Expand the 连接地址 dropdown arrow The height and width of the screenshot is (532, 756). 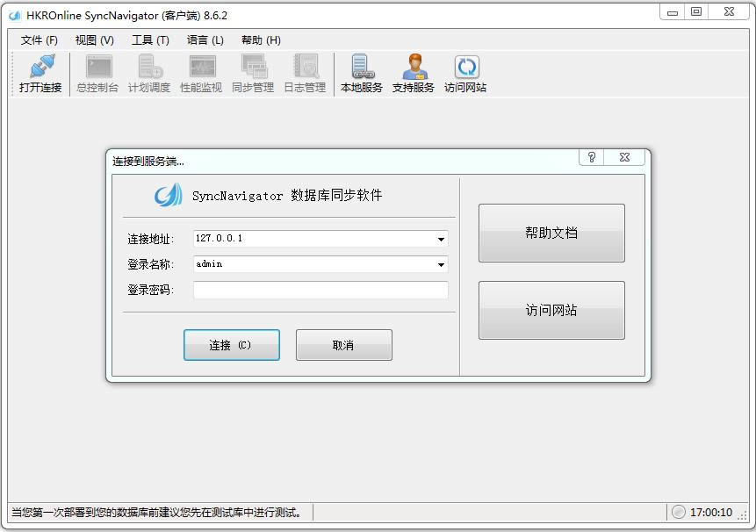click(441, 239)
